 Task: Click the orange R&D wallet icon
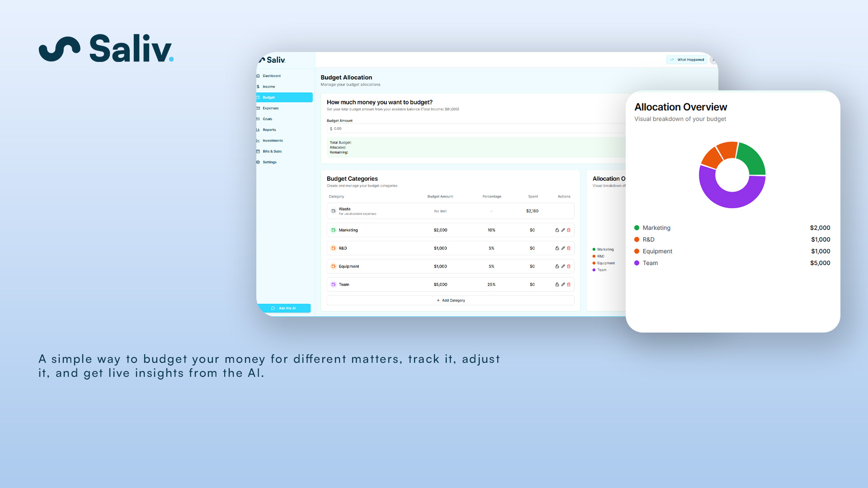[x=334, y=248]
